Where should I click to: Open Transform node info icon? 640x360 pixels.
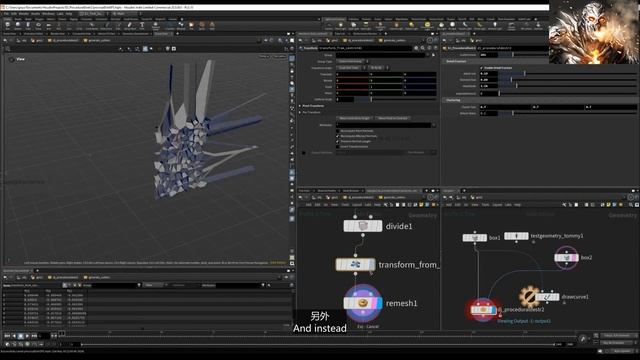(x=429, y=48)
